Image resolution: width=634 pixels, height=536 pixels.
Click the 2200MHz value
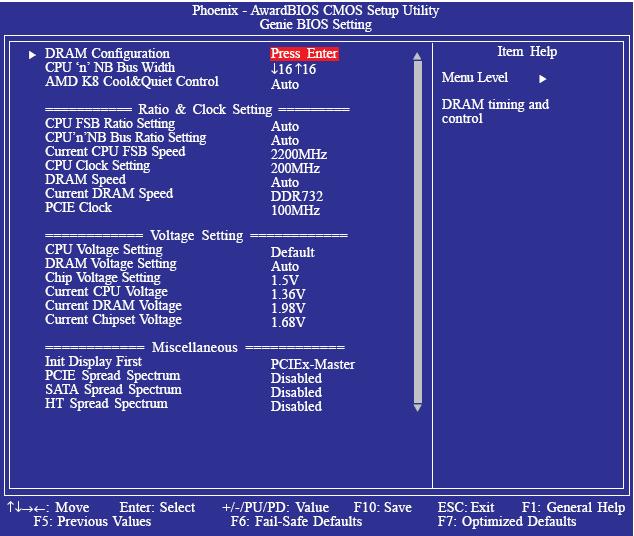pos(299,154)
